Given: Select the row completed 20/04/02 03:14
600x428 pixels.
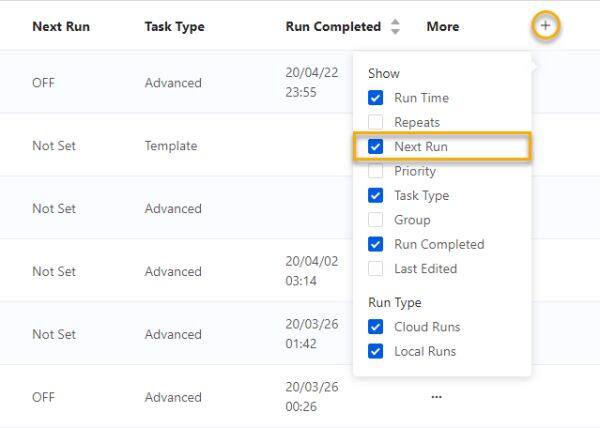Looking at the screenshot, I should tap(176, 271).
